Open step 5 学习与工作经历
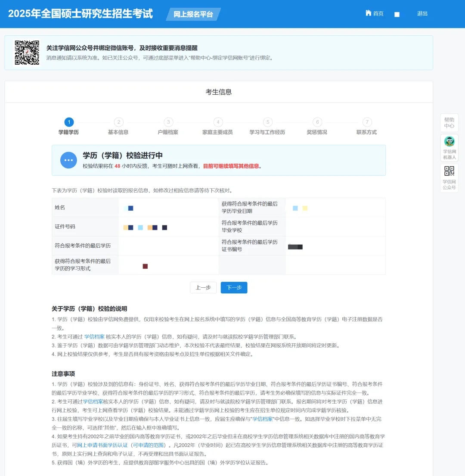Image resolution: width=465 pixels, height=476 pixels. coord(267,122)
